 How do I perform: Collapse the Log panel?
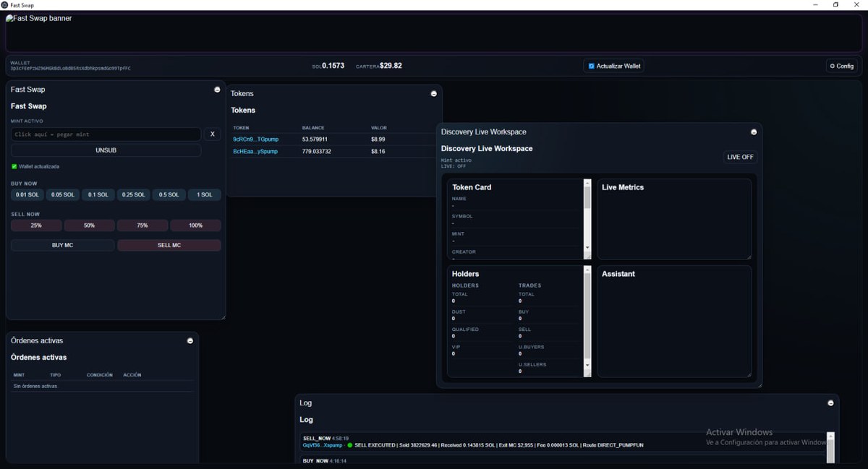click(x=830, y=403)
